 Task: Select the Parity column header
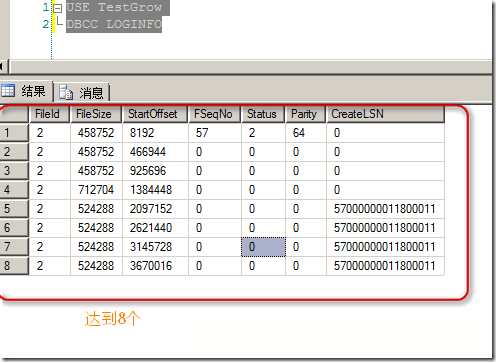pyautogui.click(x=306, y=114)
